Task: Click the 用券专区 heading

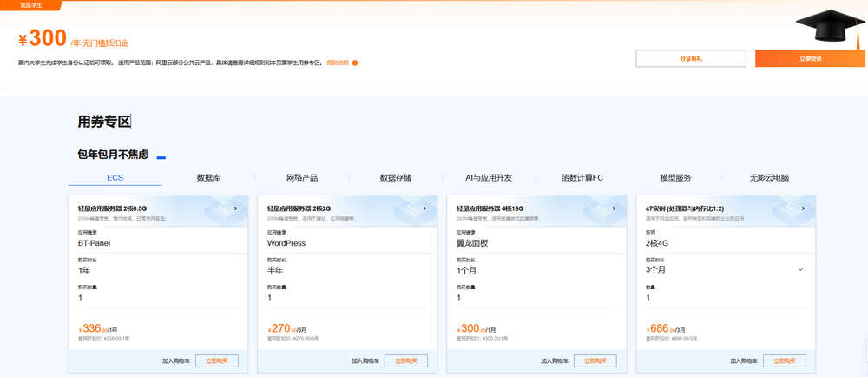Action: click(104, 122)
